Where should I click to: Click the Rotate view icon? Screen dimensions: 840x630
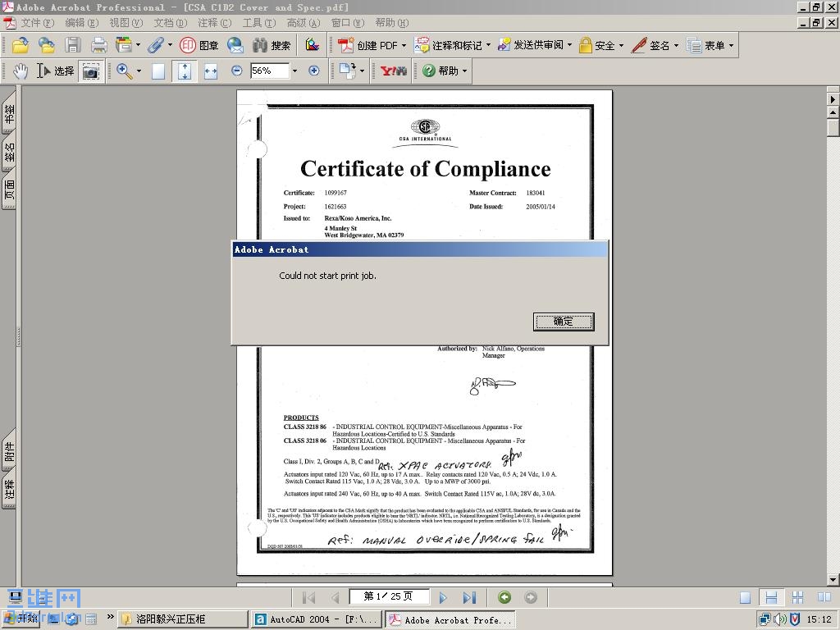(x=347, y=71)
